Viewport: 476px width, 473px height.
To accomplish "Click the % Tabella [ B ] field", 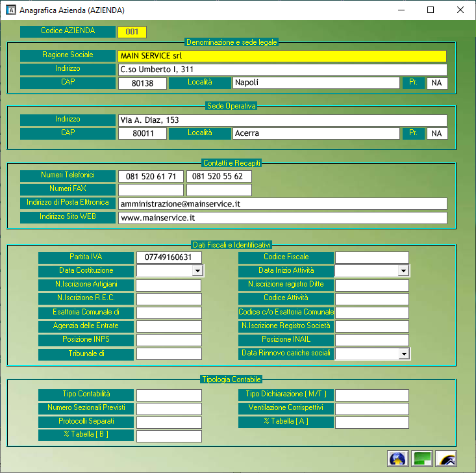I will click(x=169, y=436).
